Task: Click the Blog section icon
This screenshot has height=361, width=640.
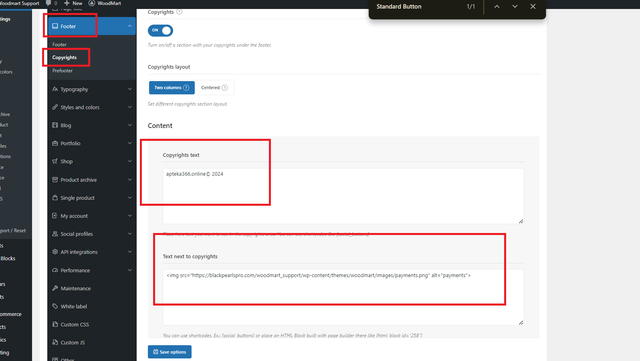Action: pos(55,125)
